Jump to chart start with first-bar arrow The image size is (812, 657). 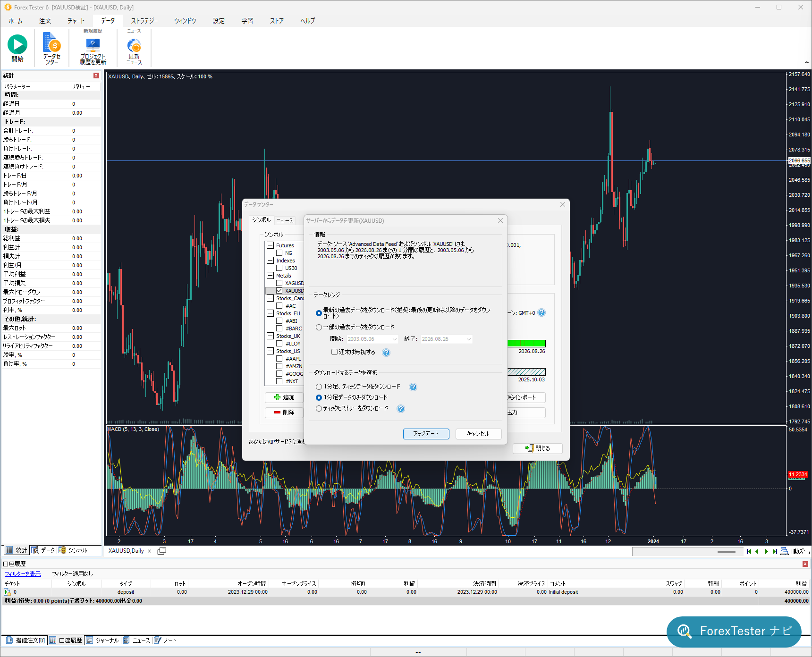coord(749,551)
